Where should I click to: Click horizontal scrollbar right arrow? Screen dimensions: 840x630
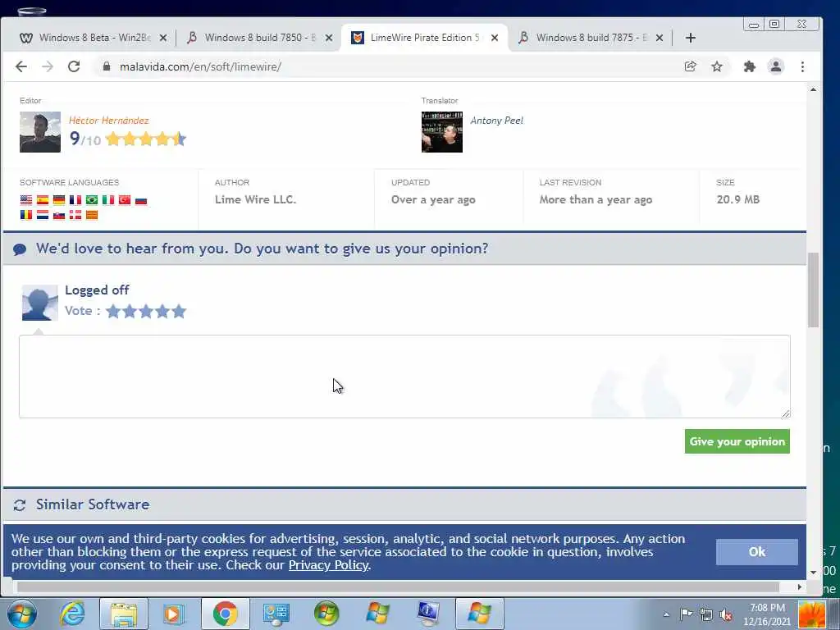799,587
